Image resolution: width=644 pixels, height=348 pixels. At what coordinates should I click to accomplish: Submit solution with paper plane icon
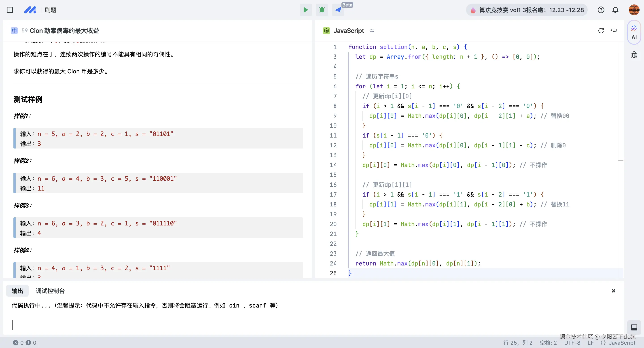338,10
